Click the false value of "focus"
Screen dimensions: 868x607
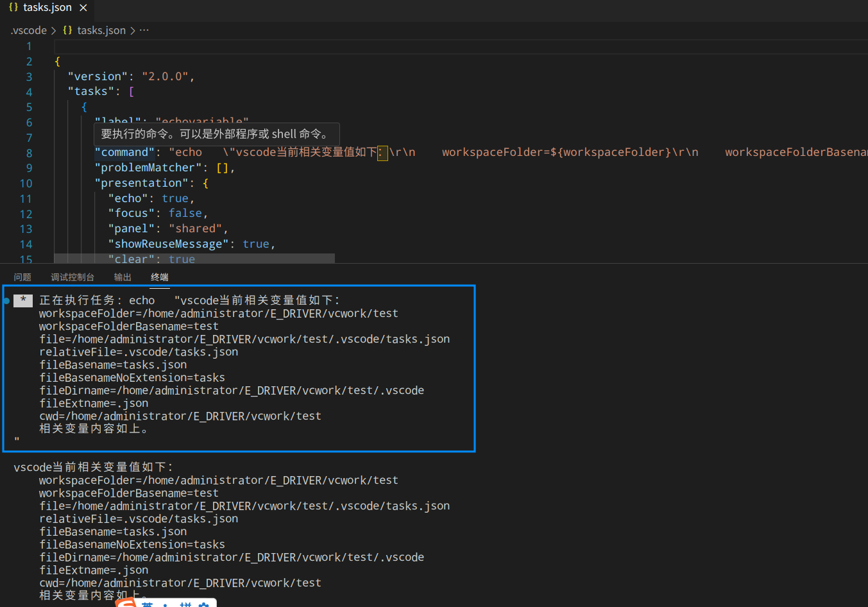(x=185, y=213)
